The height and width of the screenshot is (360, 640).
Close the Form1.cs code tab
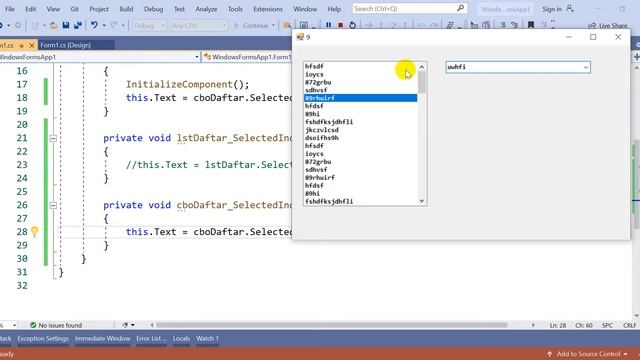(31, 45)
